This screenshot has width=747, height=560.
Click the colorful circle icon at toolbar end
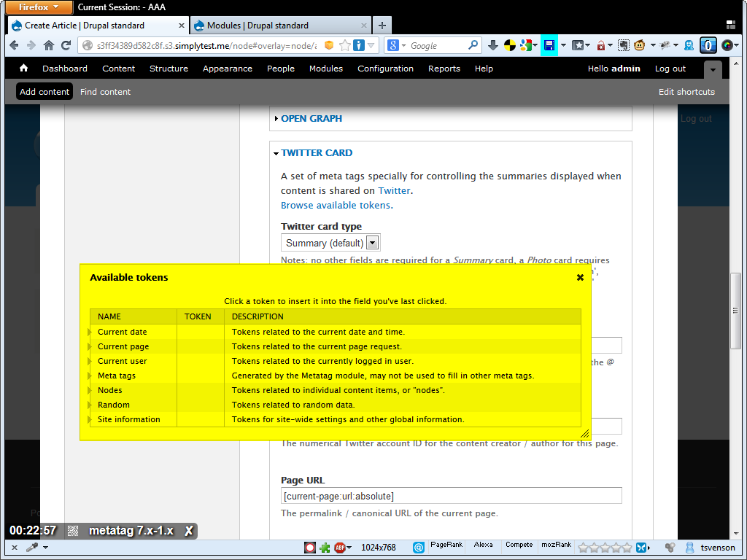(727, 45)
